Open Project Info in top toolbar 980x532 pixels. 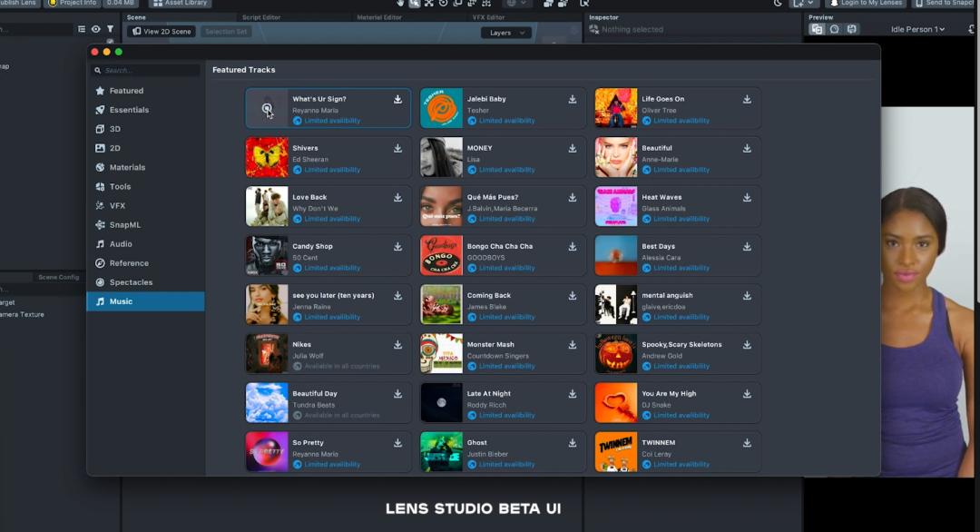click(73, 3)
